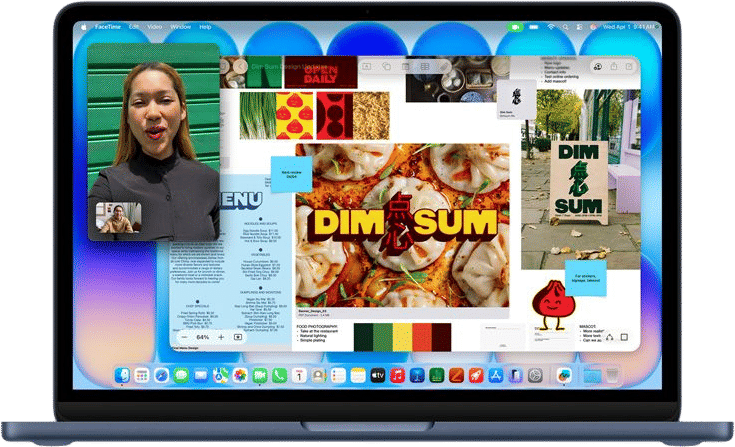Insert a table in Freeform toolbar
This screenshot has width=735, height=447.
[425, 67]
